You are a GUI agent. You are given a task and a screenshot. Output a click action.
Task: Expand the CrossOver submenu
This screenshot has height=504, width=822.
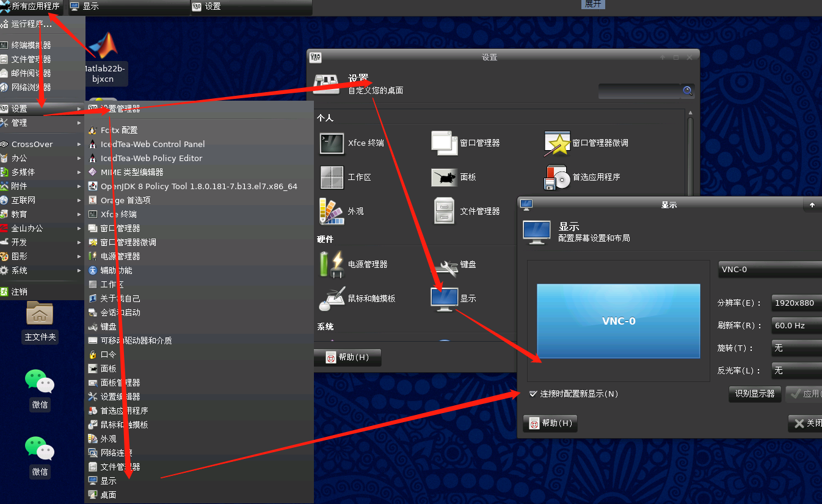[42, 144]
